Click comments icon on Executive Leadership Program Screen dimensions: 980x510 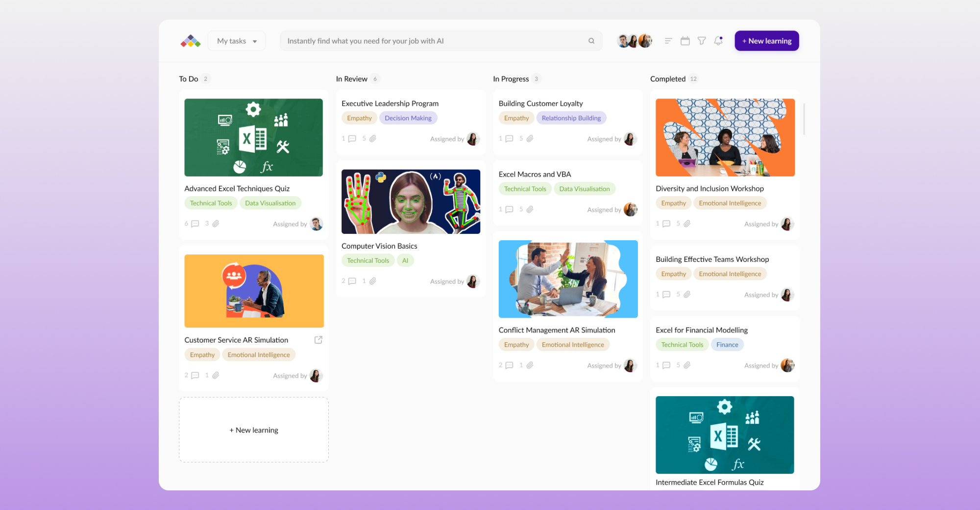[352, 139]
